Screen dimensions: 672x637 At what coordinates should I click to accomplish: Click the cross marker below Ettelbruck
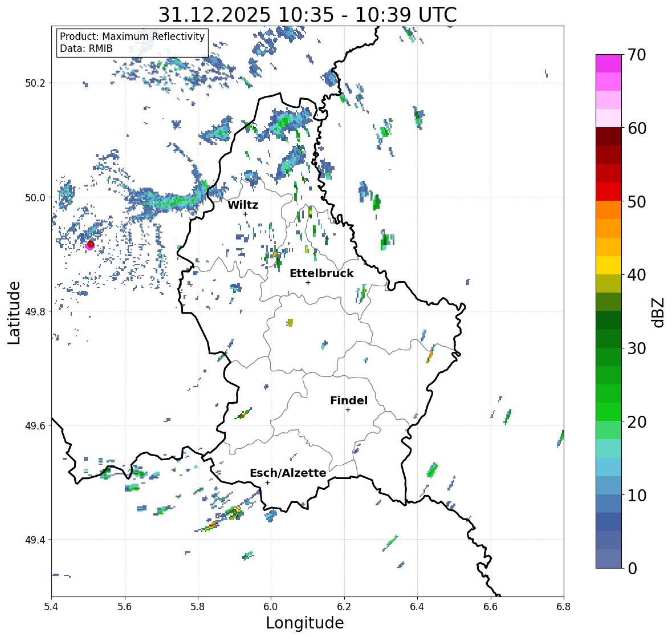[308, 282]
